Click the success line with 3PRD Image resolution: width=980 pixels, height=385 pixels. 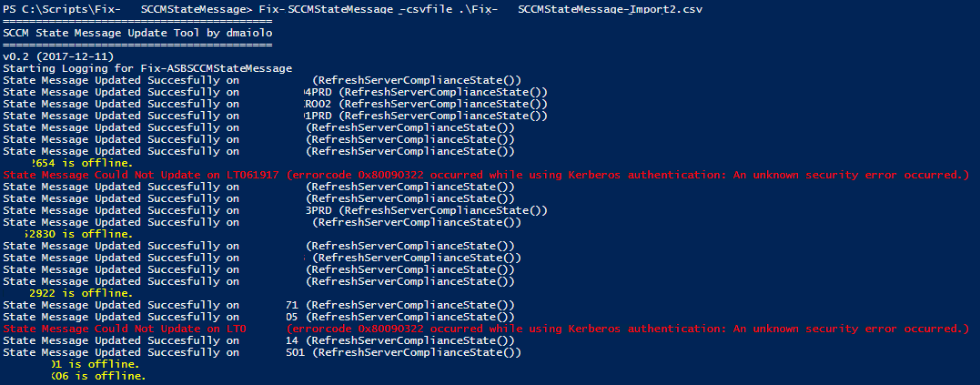pos(275,210)
